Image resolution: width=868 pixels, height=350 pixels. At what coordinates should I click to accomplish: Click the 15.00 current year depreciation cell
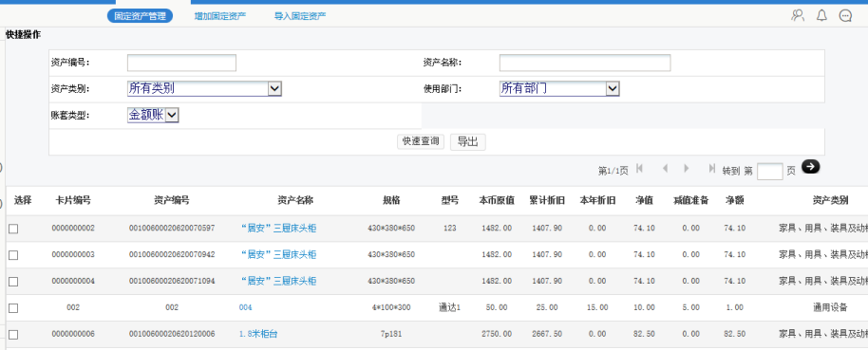(597, 307)
